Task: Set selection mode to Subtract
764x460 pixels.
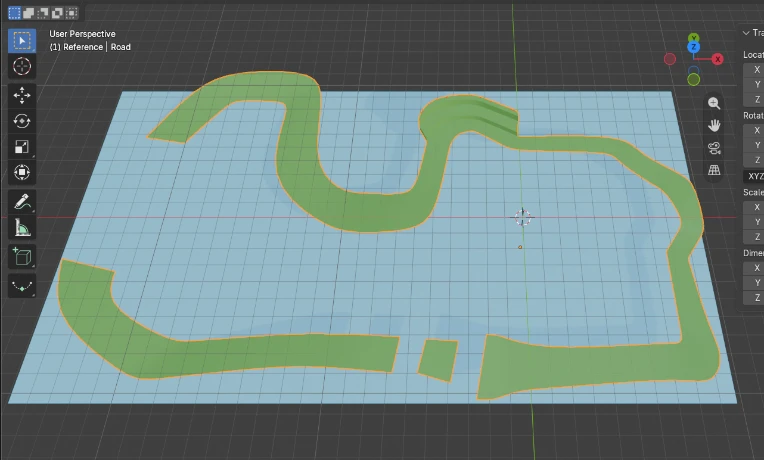Action: (x=43, y=13)
